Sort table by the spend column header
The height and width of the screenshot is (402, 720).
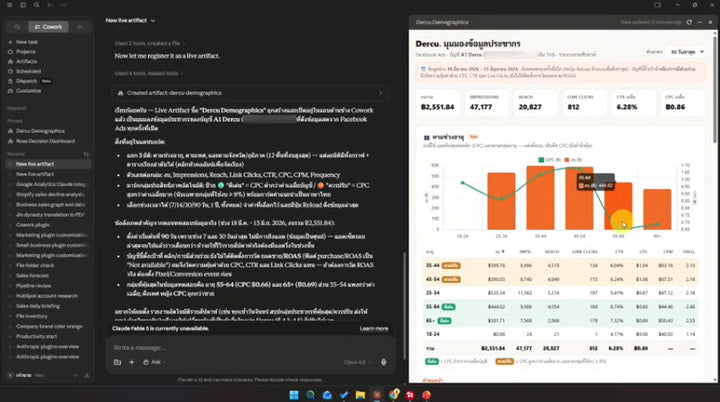500,252
